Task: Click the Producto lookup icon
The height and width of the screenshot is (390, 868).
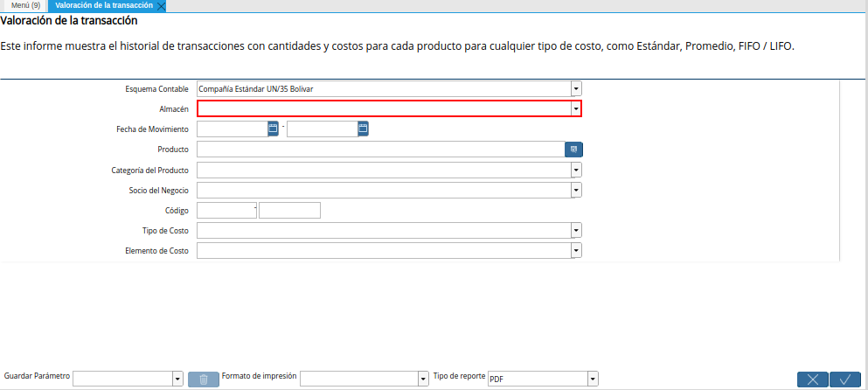Action: [x=573, y=150]
